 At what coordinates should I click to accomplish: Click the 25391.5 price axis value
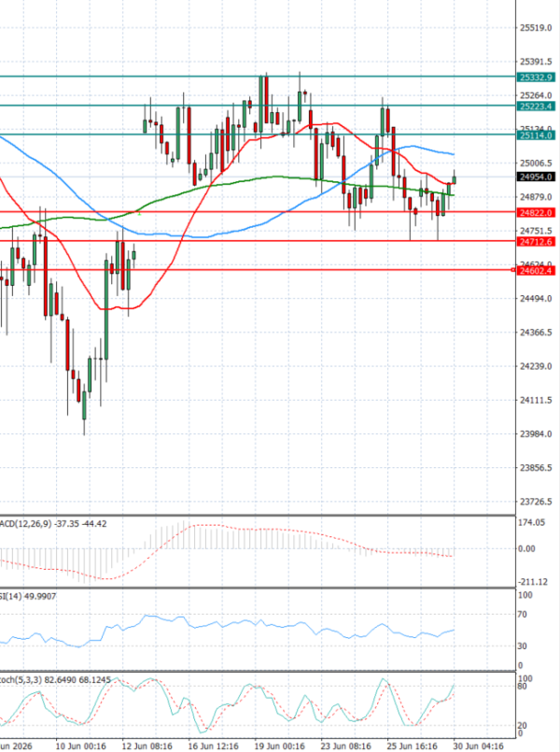tap(536, 62)
